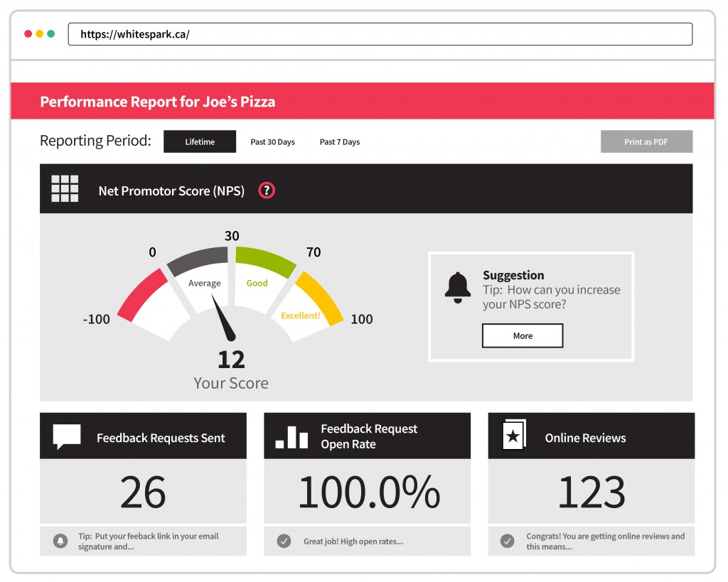Screen dimensions: 728x582
Task: Click the 123 online reviews count
Action: pos(591,492)
